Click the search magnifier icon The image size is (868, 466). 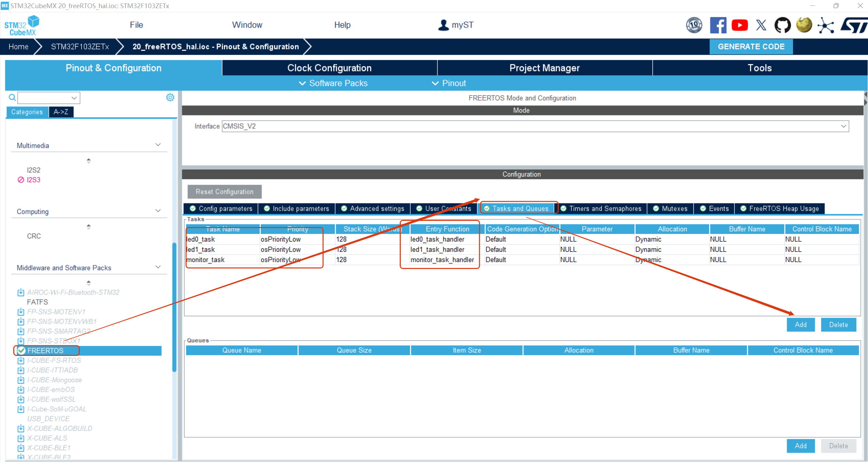(x=12, y=98)
